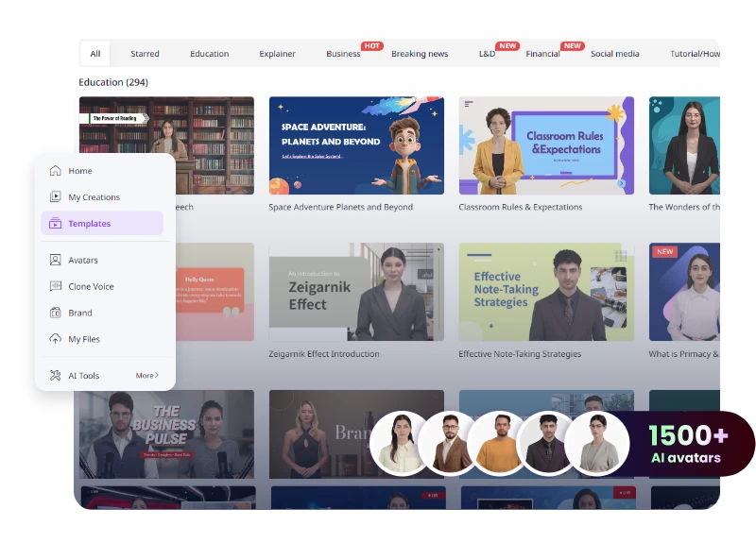Click the HOT badge on Business

[x=371, y=45]
